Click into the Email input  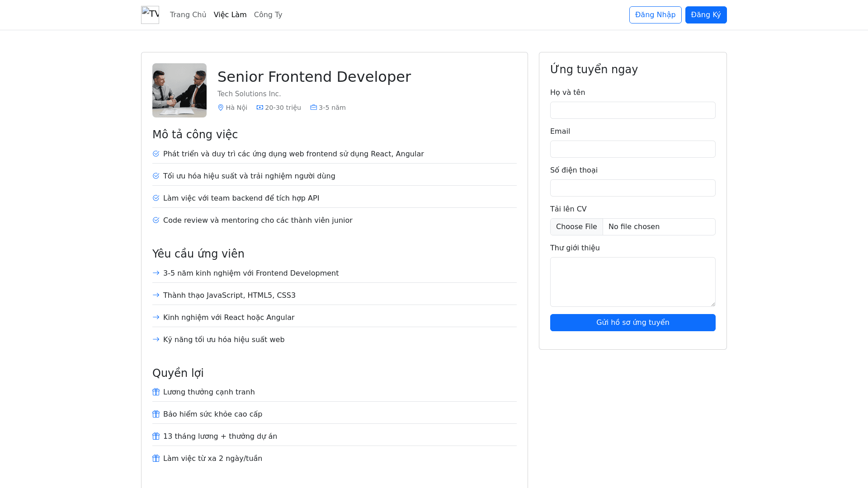click(632, 149)
